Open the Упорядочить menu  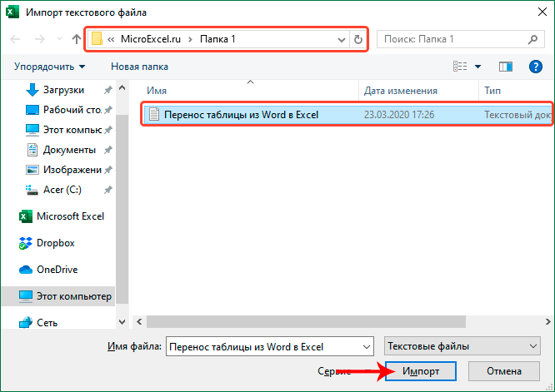point(49,67)
